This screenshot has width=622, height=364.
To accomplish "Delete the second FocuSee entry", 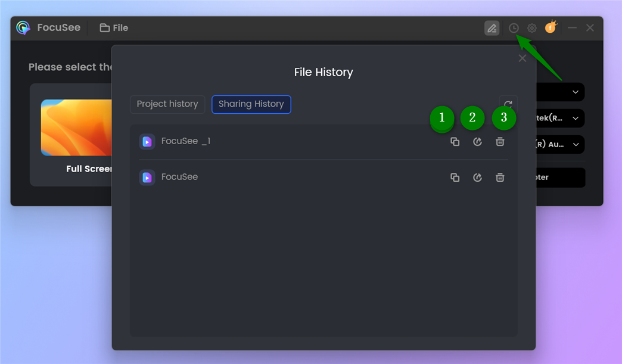I will click(500, 178).
